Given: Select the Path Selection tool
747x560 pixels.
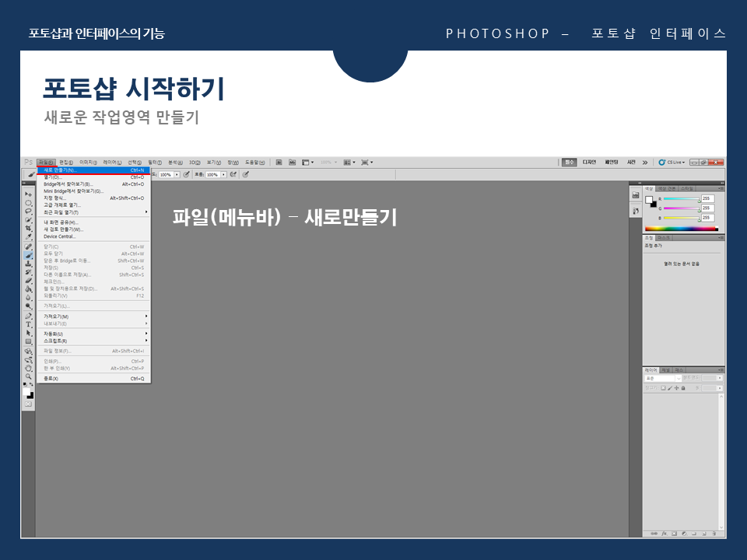Looking at the screenshot, I should point(29,332).
